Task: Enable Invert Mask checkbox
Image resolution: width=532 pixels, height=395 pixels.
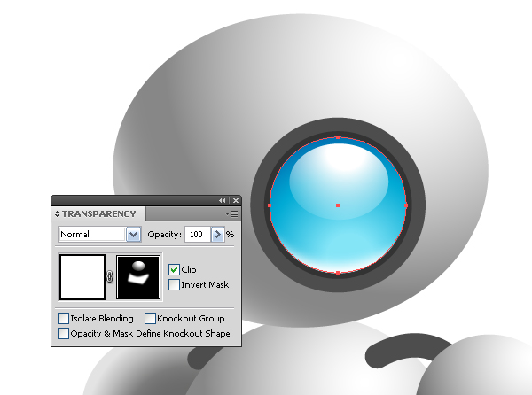Action: pos(174,284)
